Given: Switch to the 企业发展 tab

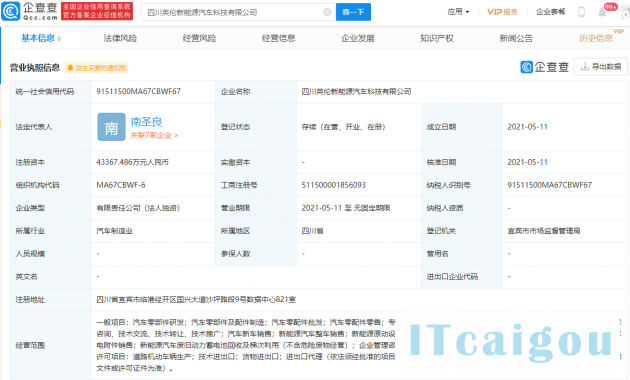Looking at the screenshot, I should click(x=358, y=38).
